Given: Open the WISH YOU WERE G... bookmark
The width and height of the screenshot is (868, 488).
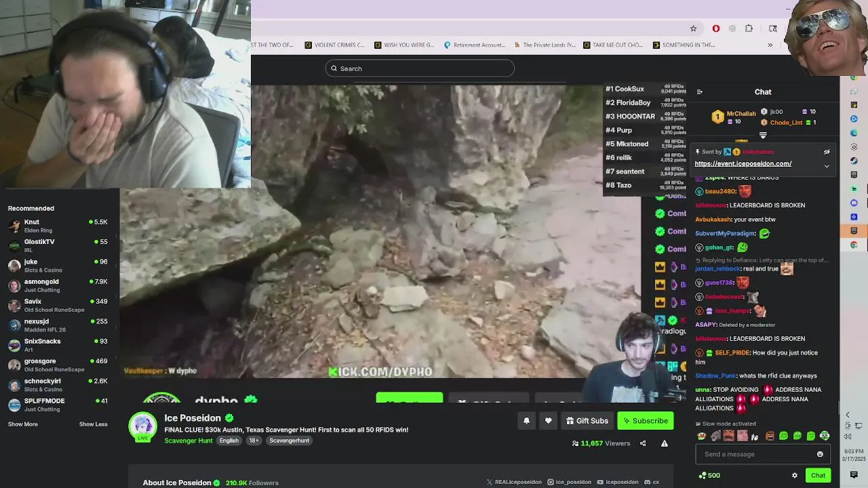Looking at the screenshot, I should pos(404,45).
